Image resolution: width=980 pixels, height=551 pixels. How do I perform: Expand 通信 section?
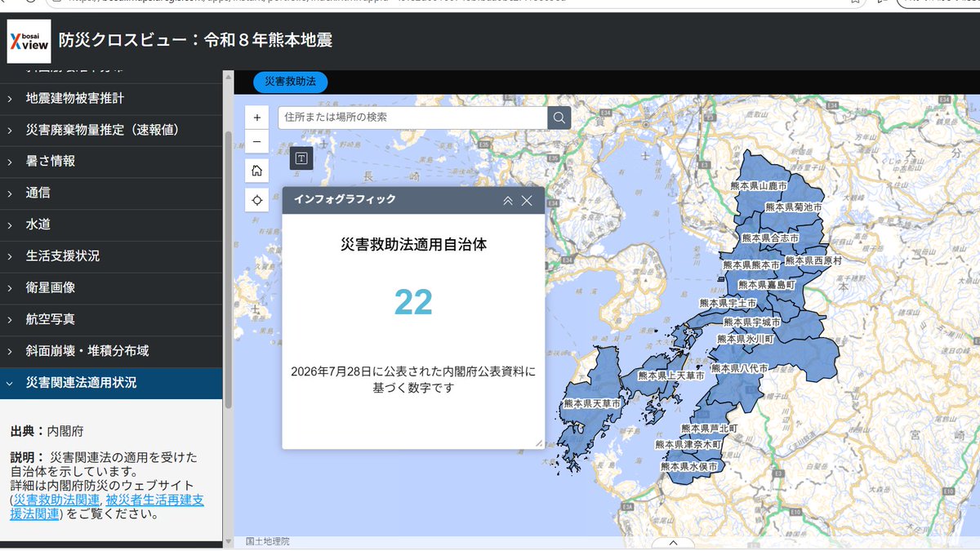[111, 193]
